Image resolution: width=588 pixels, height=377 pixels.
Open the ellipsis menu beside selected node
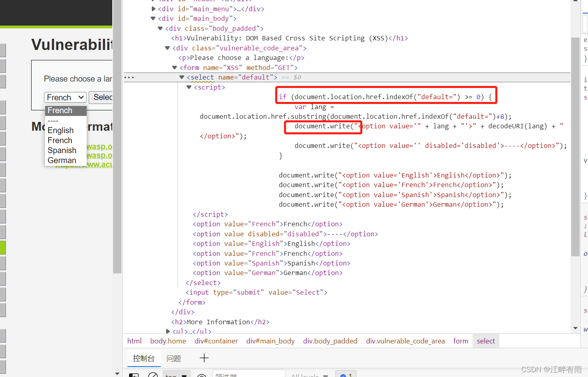point(129,77)
